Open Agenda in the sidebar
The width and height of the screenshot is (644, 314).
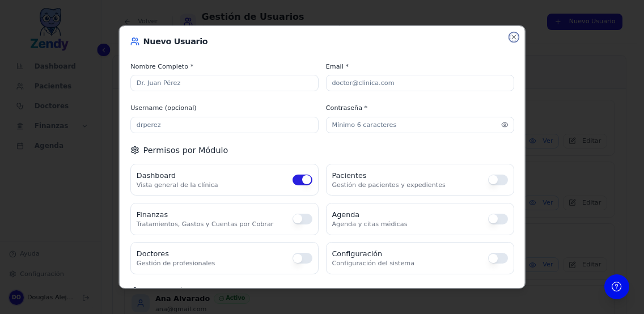click(x=49, y=146)
